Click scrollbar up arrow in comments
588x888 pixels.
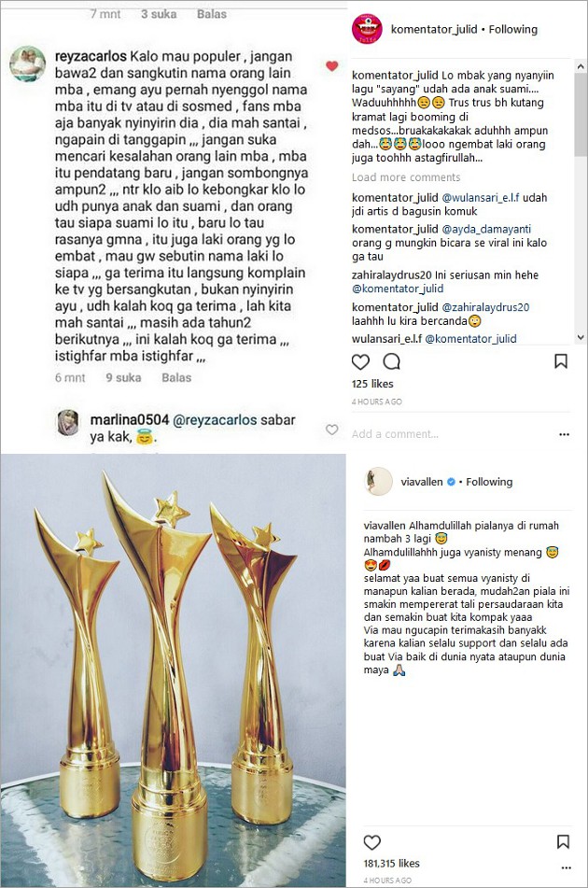click(x=581, y=66)
